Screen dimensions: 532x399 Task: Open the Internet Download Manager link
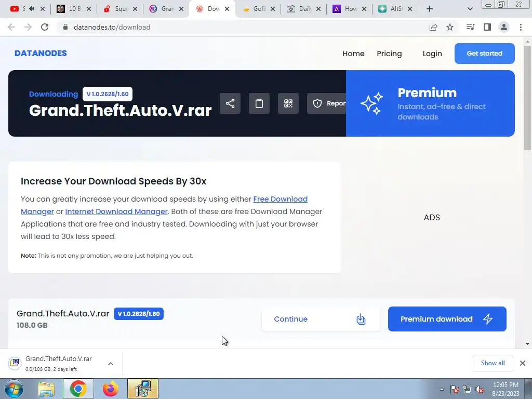116,211
